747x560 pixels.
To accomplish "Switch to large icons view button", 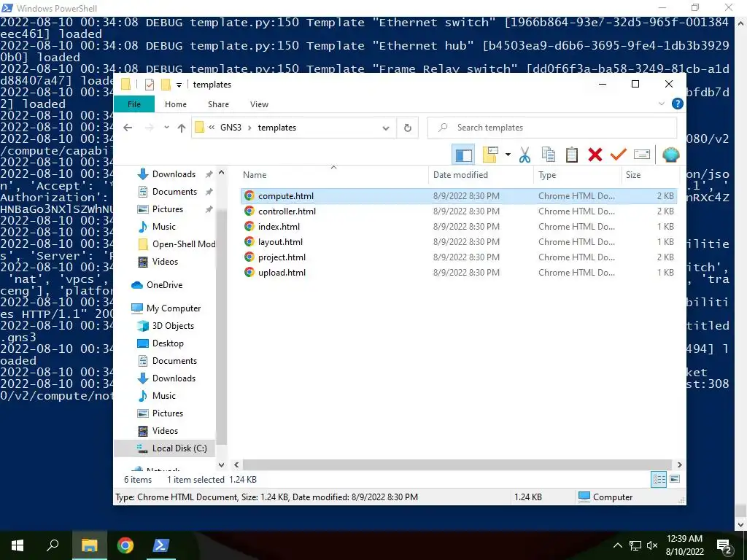I will click(x=675, y=480).
